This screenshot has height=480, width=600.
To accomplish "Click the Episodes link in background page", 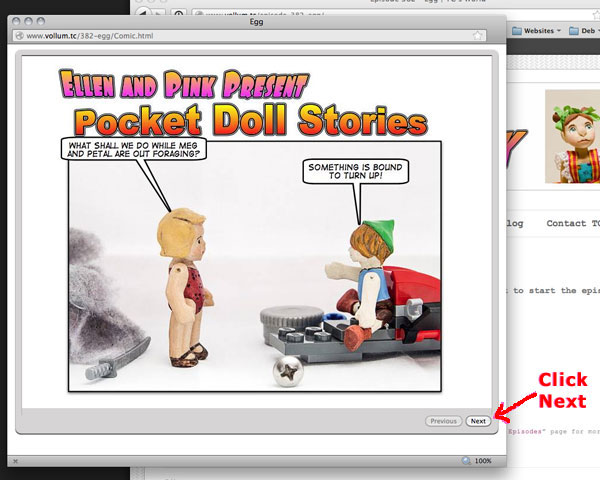I will click(525, 432).
